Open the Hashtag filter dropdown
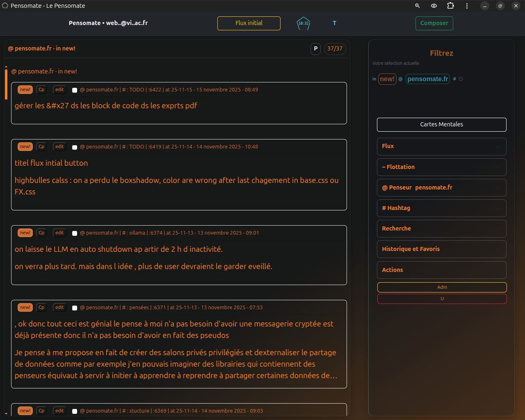The image size is (525, 420). (x=441, y=208)
